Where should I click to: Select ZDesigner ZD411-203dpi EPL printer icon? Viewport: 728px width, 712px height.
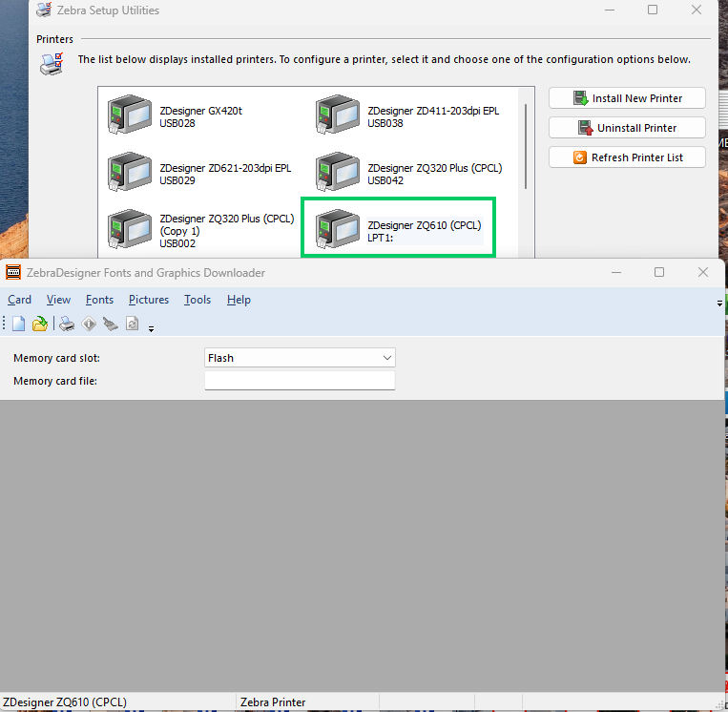(338, 115)
